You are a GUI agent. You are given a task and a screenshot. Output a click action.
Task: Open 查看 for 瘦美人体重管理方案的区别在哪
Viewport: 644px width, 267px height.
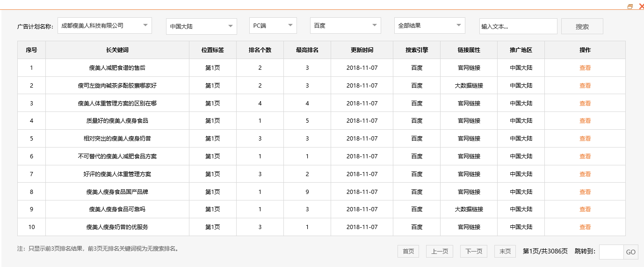coord(585,103)
